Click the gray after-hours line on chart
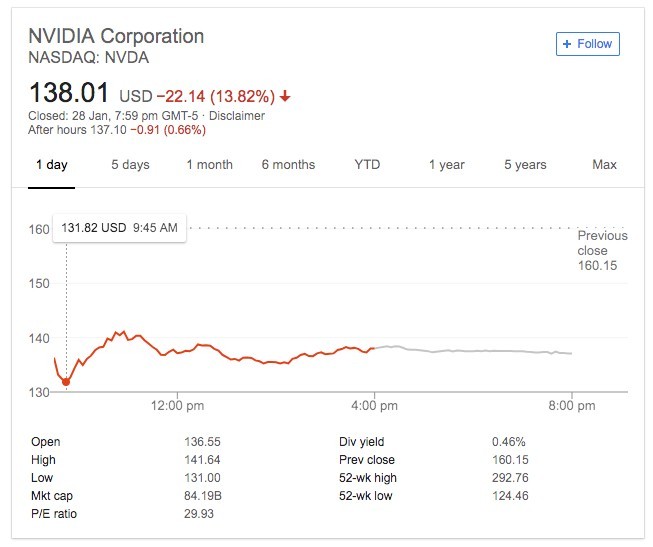The width and height of the screenshot is (653, 547). [x=470, y=351]
